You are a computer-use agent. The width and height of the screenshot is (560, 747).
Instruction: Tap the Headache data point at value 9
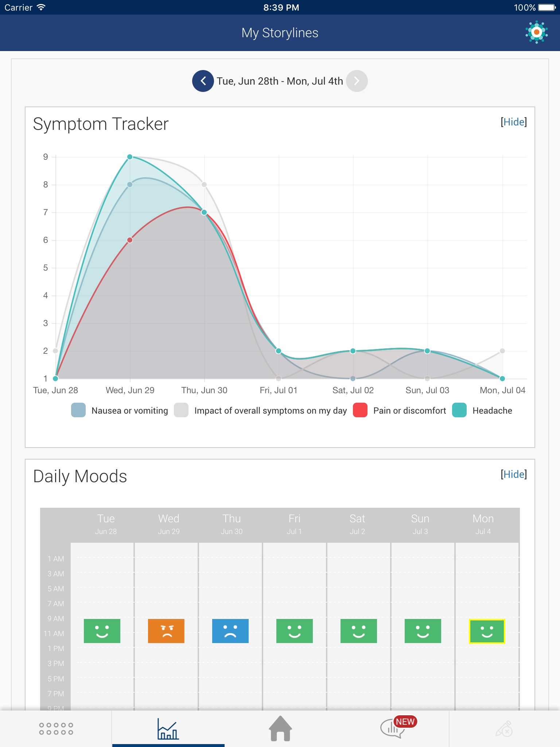pos(130,157)
